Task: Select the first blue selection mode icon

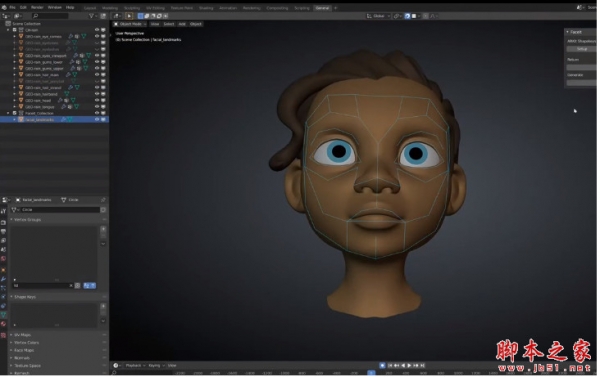Action: click(x=140, y=16)
